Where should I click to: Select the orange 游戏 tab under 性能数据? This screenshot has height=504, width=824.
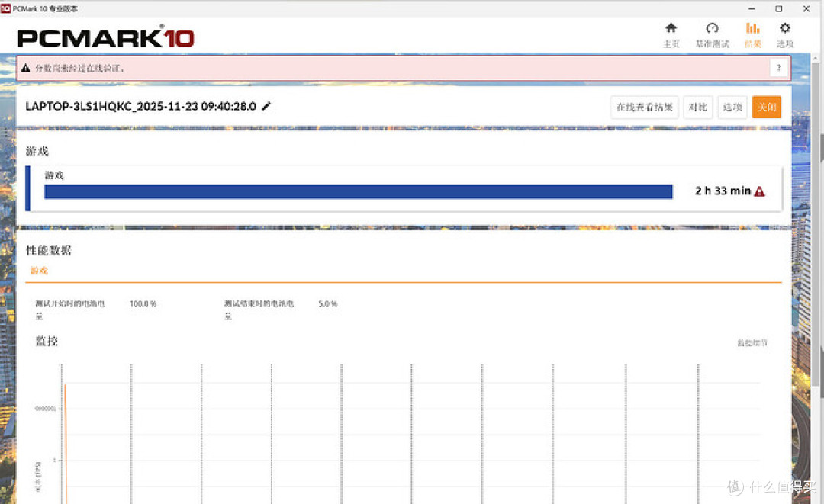point(39,271)
